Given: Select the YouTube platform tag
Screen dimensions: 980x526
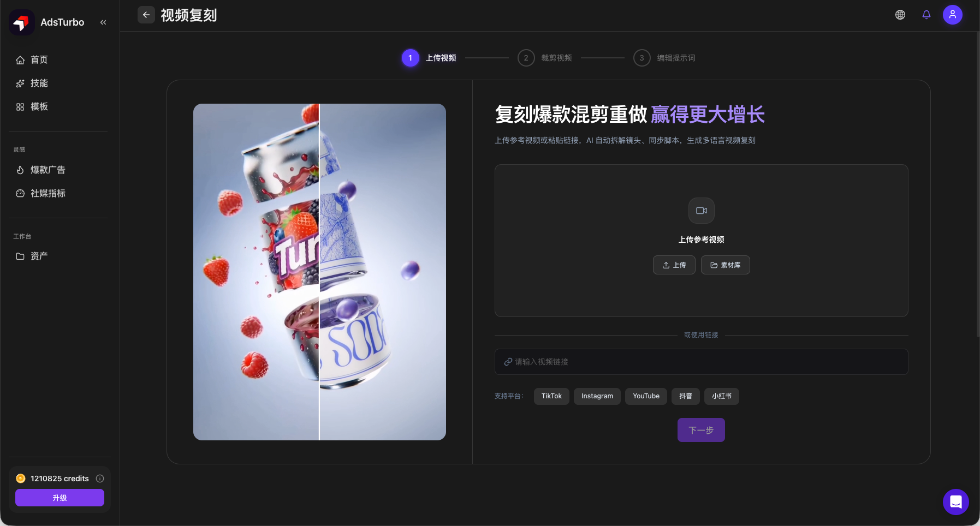Looking at the screenshot, I should (x=646, y=396).
